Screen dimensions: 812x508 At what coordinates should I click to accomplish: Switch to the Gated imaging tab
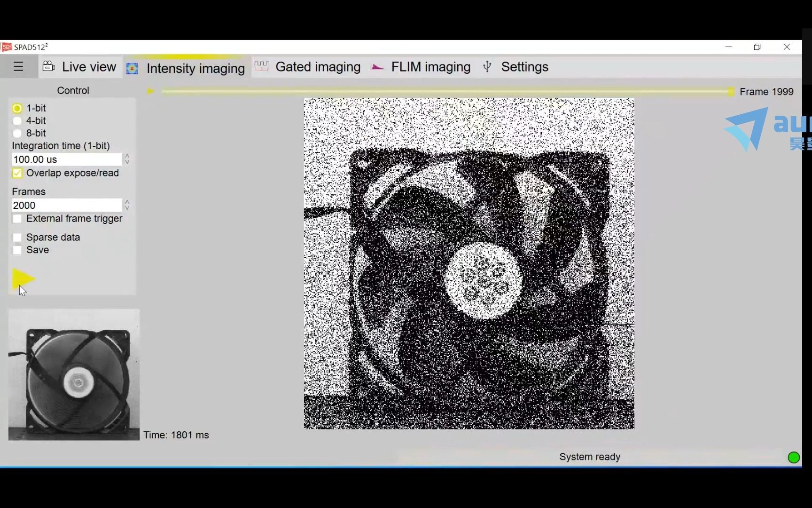[x=318, y=66]
